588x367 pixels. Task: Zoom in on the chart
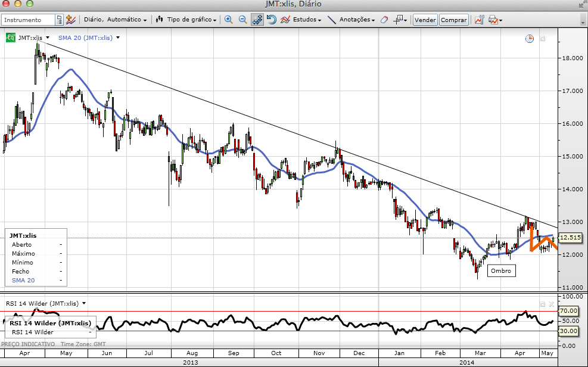(228, 20)
